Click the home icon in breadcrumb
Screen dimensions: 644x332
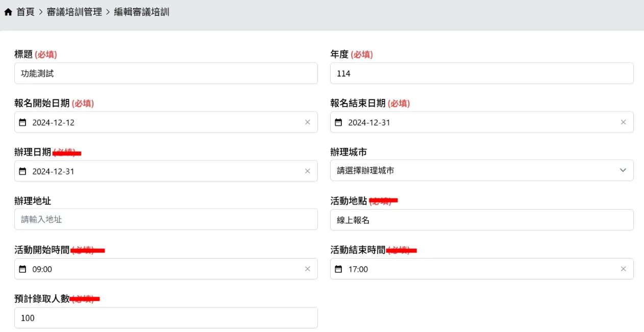(x=8, y=12)
